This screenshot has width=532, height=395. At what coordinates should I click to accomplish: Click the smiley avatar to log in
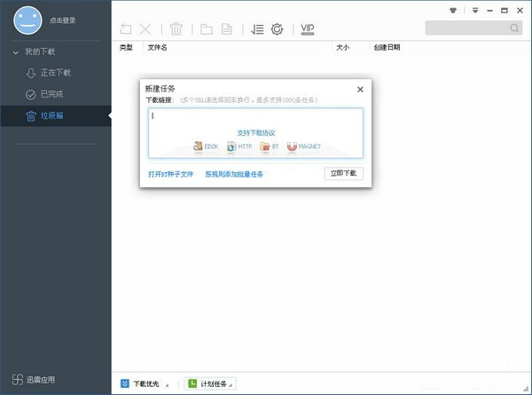(27, 20)
